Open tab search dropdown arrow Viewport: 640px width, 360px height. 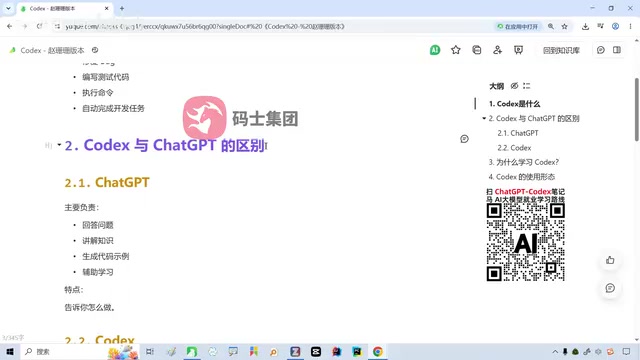8,8
